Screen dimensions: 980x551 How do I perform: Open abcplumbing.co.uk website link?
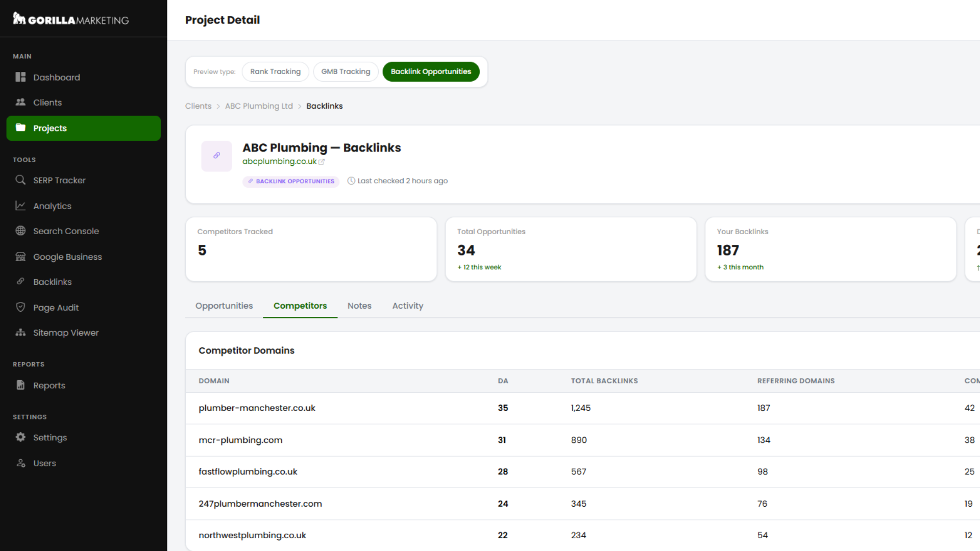tap(279, 161)
